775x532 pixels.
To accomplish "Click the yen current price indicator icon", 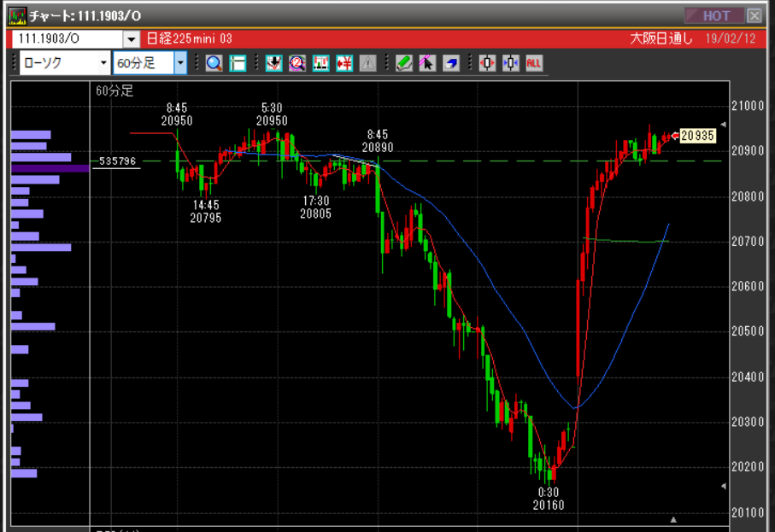I will click(344, 63).
